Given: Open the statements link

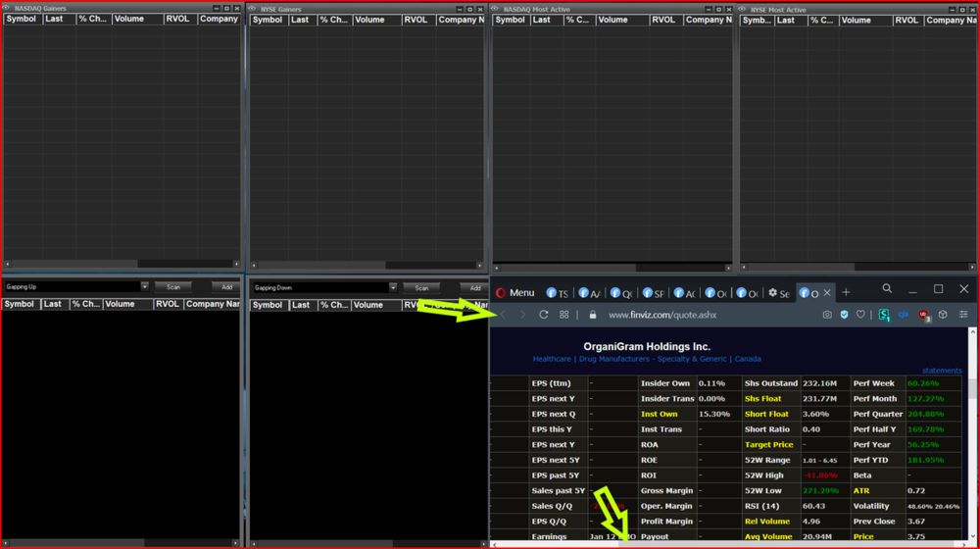Looking at the screenshot, I should click(x=942, y=371).
